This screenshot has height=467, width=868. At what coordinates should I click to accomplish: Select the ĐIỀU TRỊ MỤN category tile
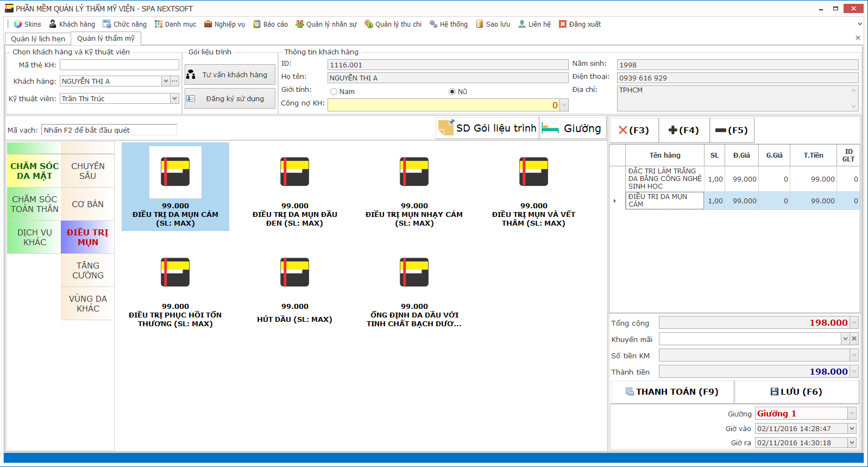(x=87, y=237)
